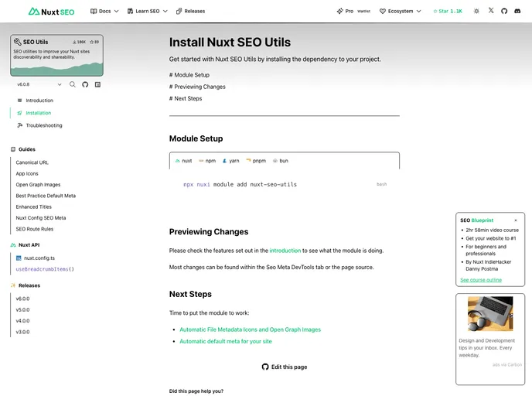The width and height of the screenshot is (532, 396).
Task: Open Automatic default meta for your site
Action: pos(226,341)
